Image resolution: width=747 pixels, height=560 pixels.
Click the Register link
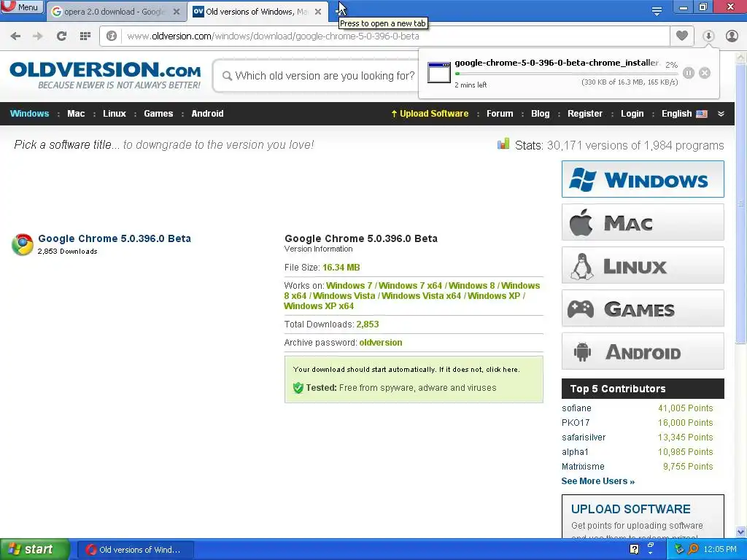[584, 114]
